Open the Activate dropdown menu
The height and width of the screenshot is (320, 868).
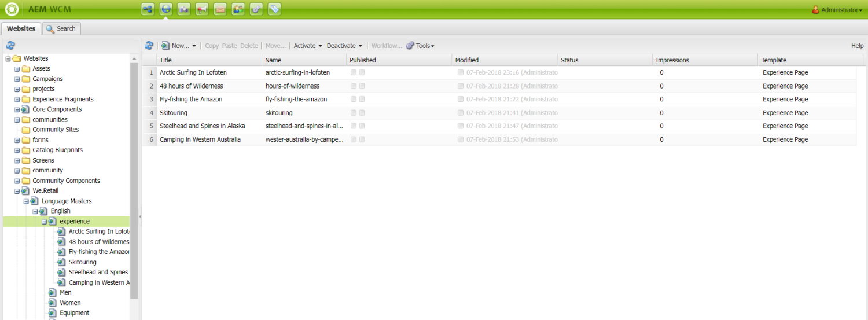pos(307,46)
